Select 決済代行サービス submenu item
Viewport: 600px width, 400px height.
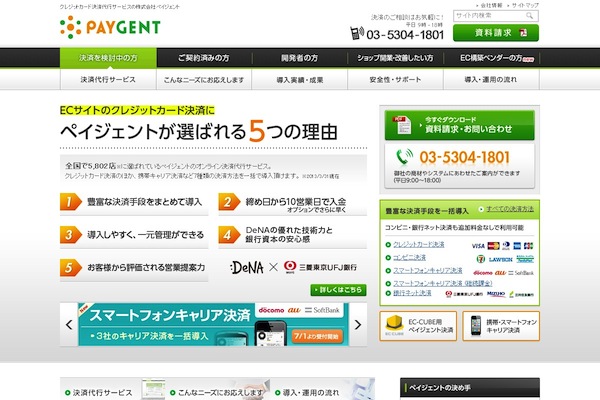tap(108, 80)
